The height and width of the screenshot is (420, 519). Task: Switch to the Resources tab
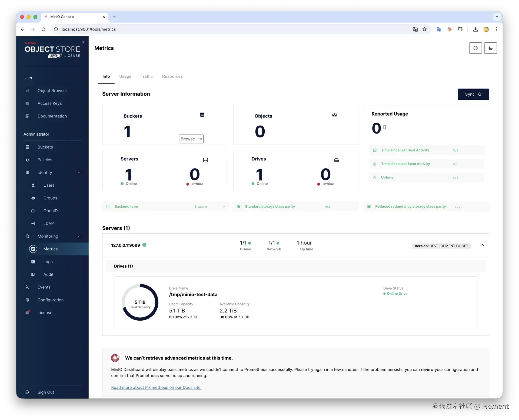[172, 76]
